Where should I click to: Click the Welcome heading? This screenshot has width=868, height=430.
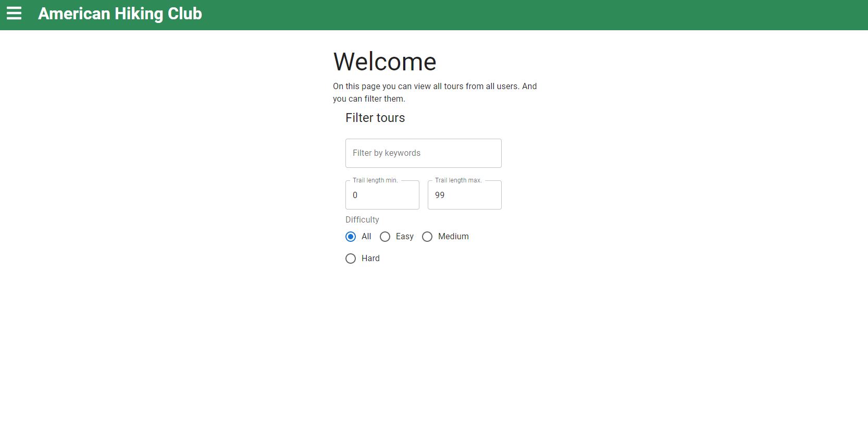tap(385, 62)
